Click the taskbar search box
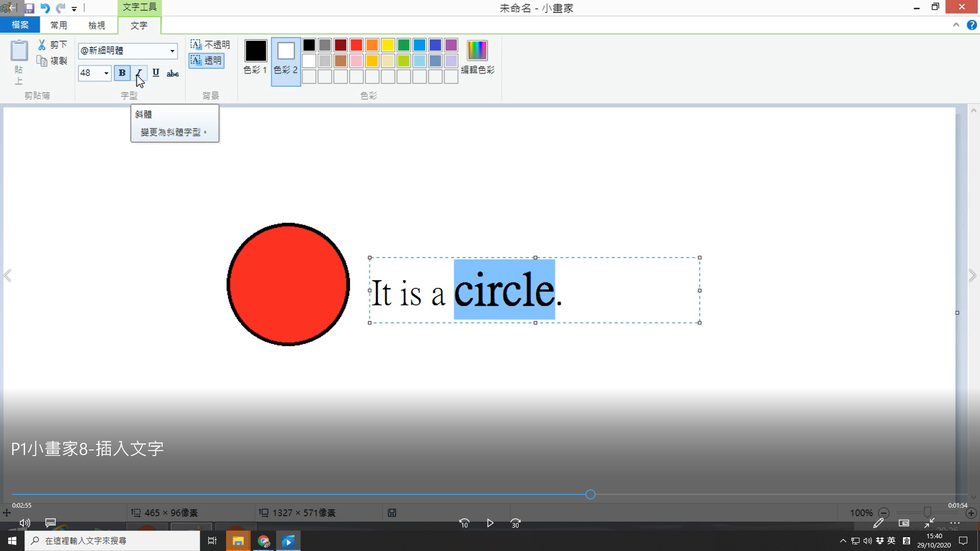Viewport: 980px width, 551px height. click(112, 541)
